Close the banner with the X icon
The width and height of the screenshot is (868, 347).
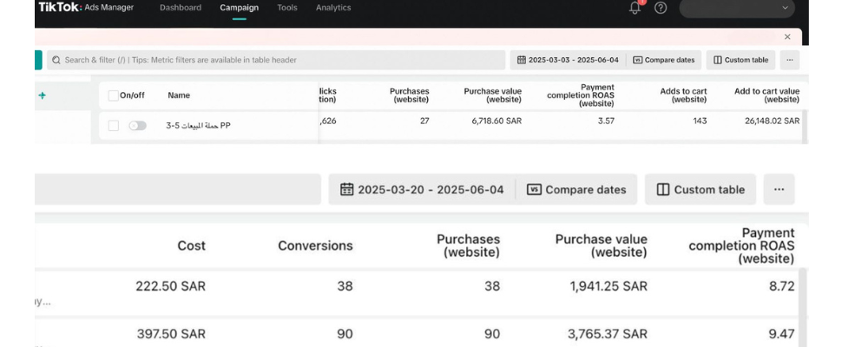click(x=787, y=36)
